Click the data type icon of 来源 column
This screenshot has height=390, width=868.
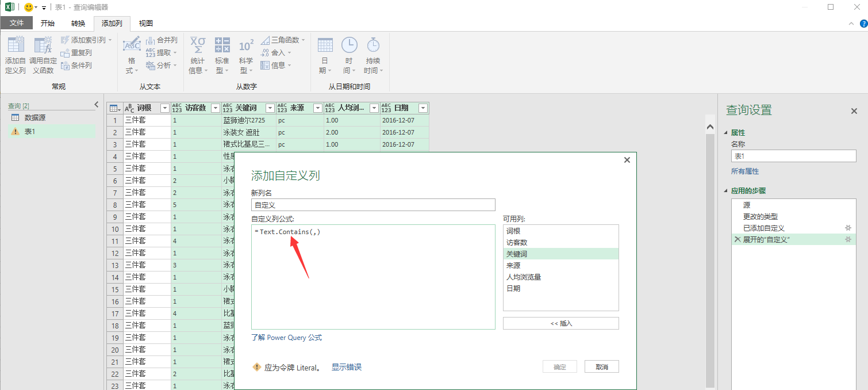[x=282, y=108]
